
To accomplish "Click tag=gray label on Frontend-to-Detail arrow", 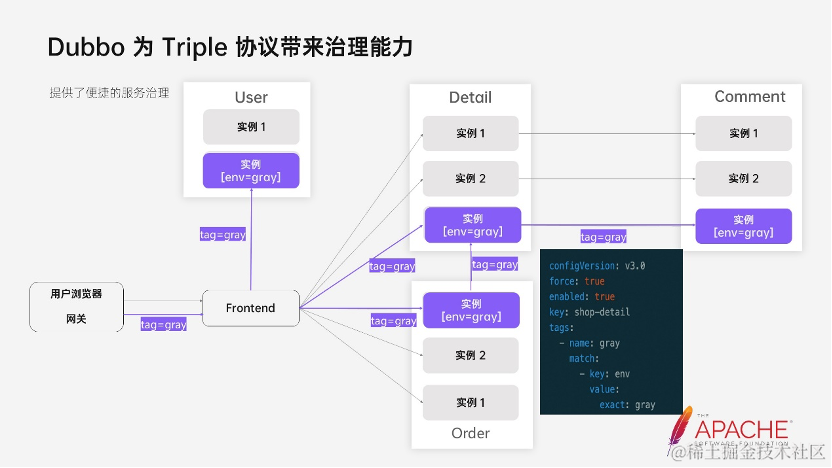I will (x=392, y=266).
